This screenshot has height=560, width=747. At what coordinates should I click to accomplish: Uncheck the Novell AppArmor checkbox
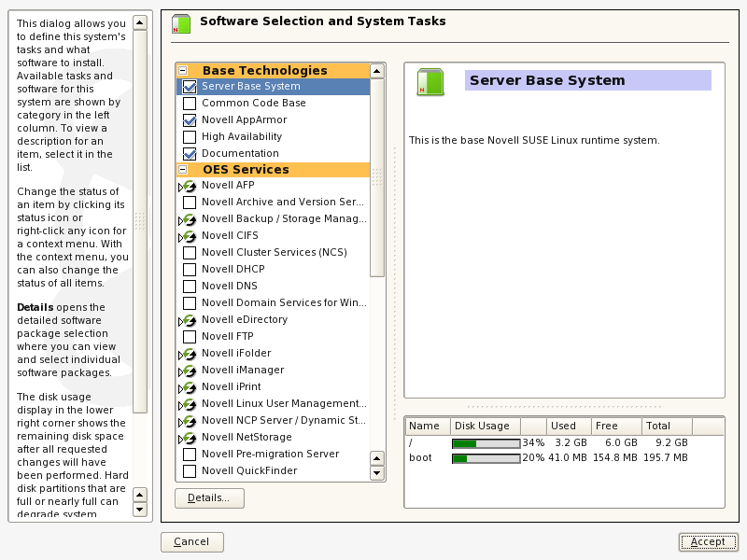pos(190,119)
